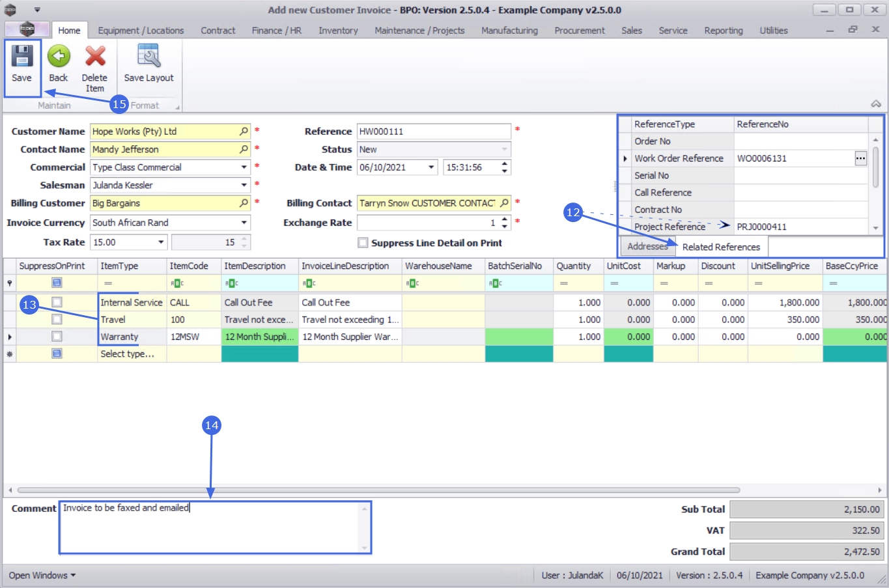Click the Save icon in the ribbon
Viewport: 889px width, 588px height.
21,57
